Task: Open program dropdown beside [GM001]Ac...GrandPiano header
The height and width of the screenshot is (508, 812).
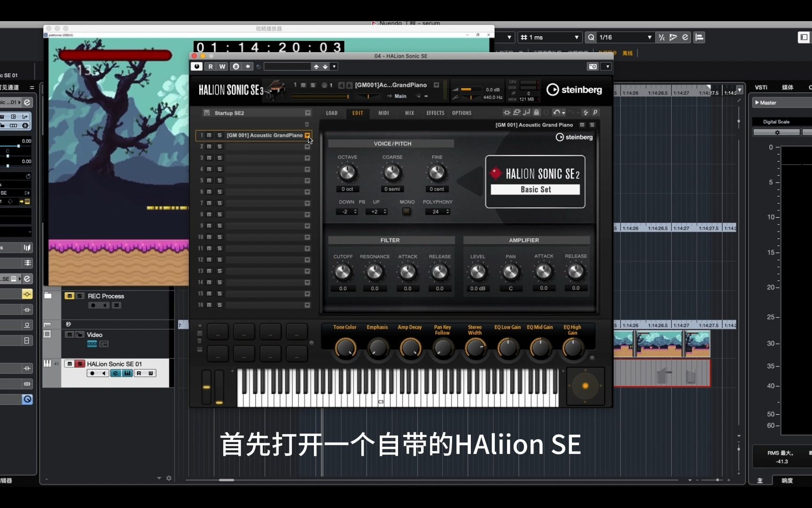Action: pyautogui.click(x=436, y=85)
